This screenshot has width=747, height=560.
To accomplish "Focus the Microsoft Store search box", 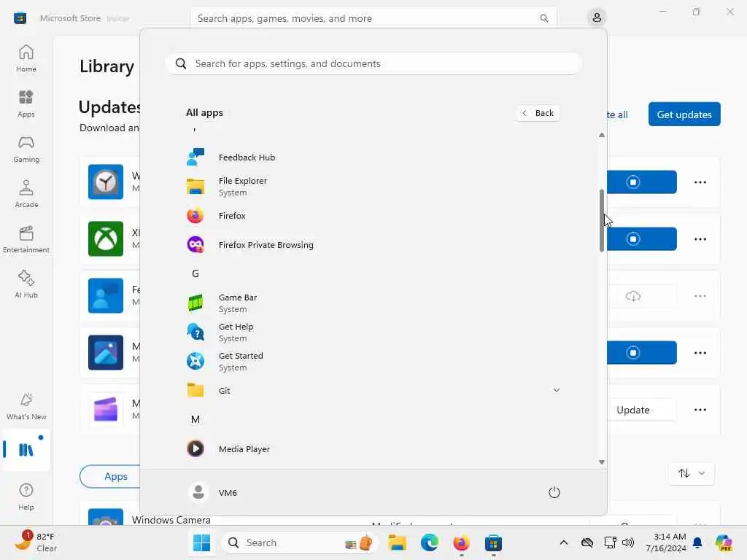I will coord(373,18).
